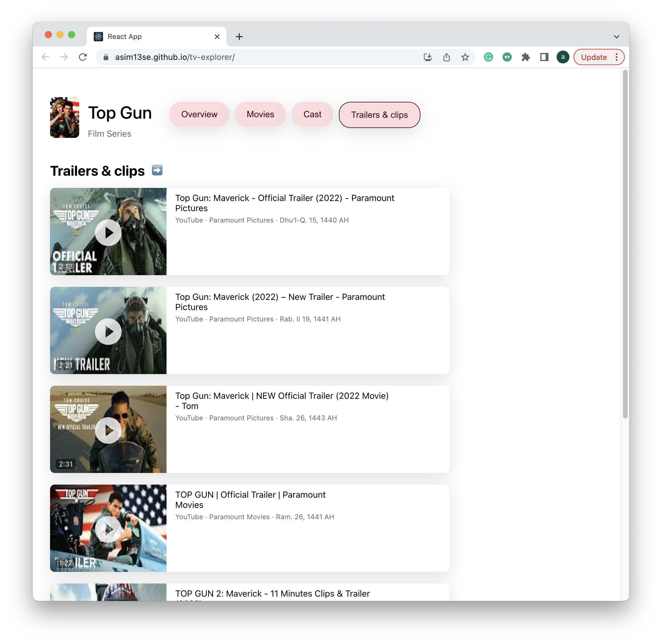Switch to the Overview tab
662x644 pixels.
point(199,114)
